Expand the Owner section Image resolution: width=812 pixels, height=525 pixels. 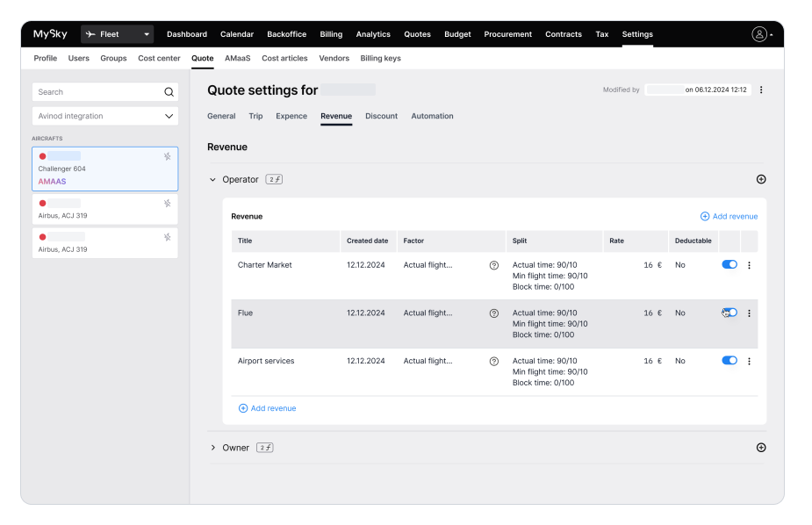pyautogui.click(x=212, y=448)
